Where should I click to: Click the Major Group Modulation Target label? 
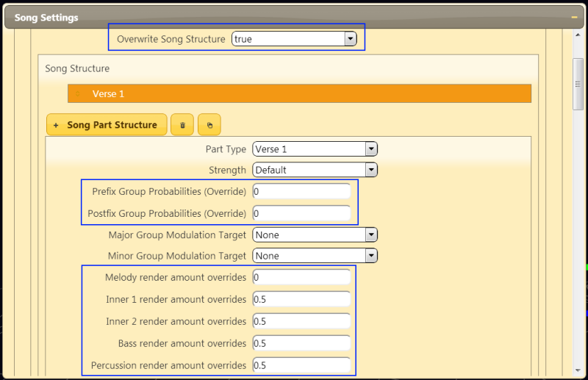(x=177, y=234)
